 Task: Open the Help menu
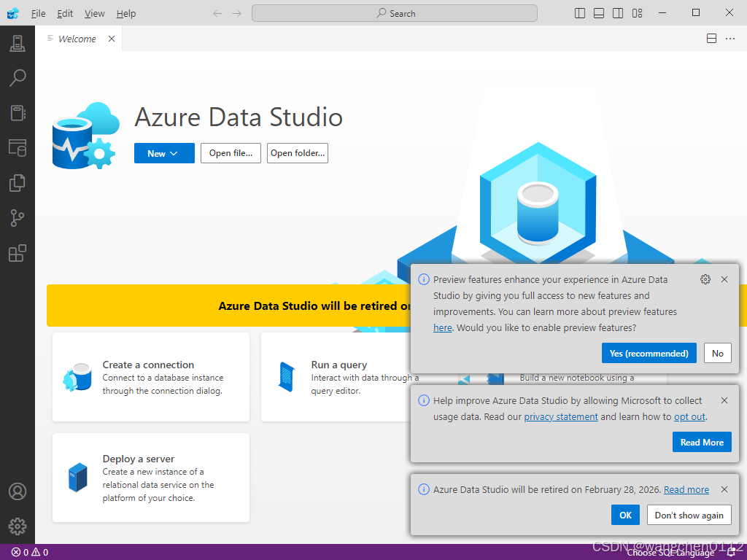[126, 13]
